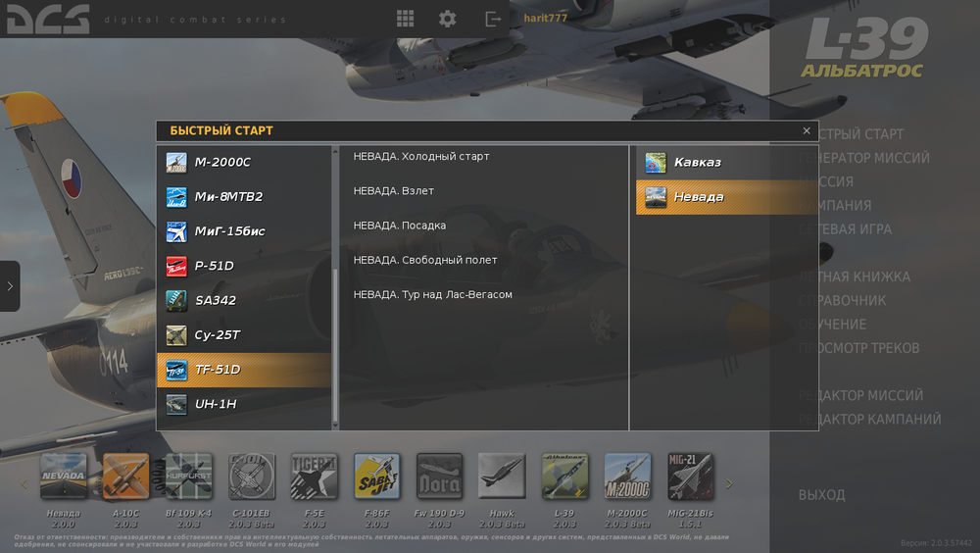Open the F-5E Tiger II module tile
This screenshot has width=980, height=553.
(x=314, y=477)
